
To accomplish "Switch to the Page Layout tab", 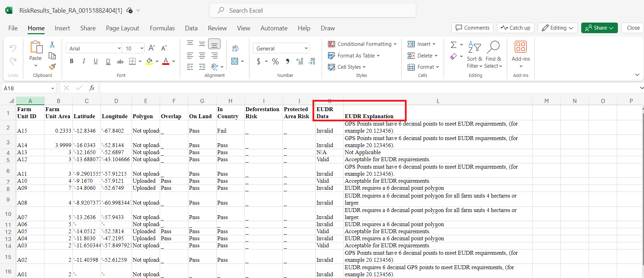I will (122, 28).
